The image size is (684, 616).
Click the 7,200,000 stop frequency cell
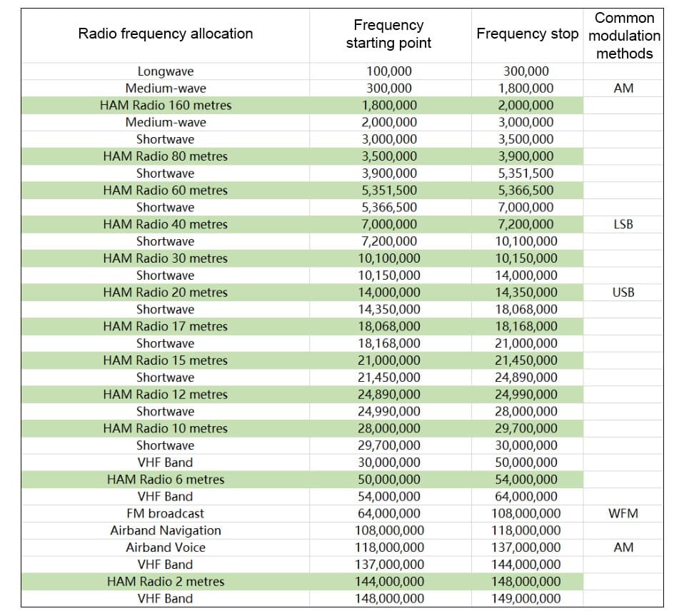tap(526, 224)
